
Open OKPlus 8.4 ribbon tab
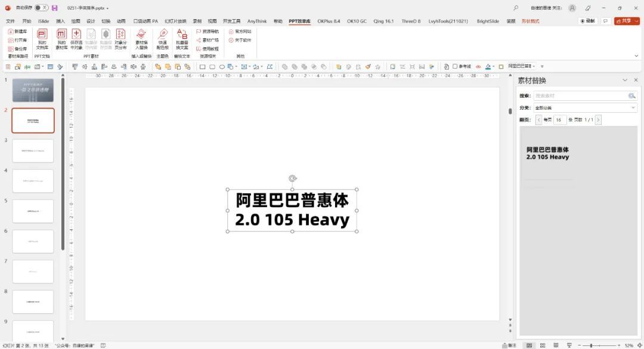329,21
